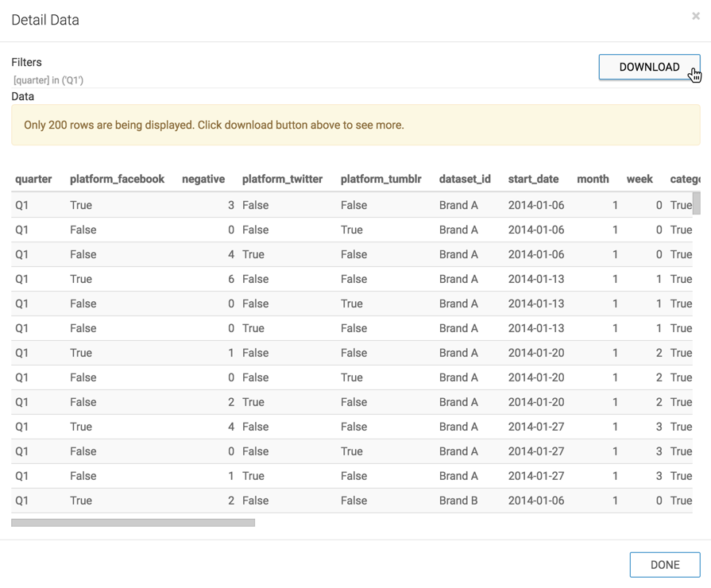This screenshot has width=711, height=588.
Task: Select the first Brand A data row
Action: click(318, 205)
